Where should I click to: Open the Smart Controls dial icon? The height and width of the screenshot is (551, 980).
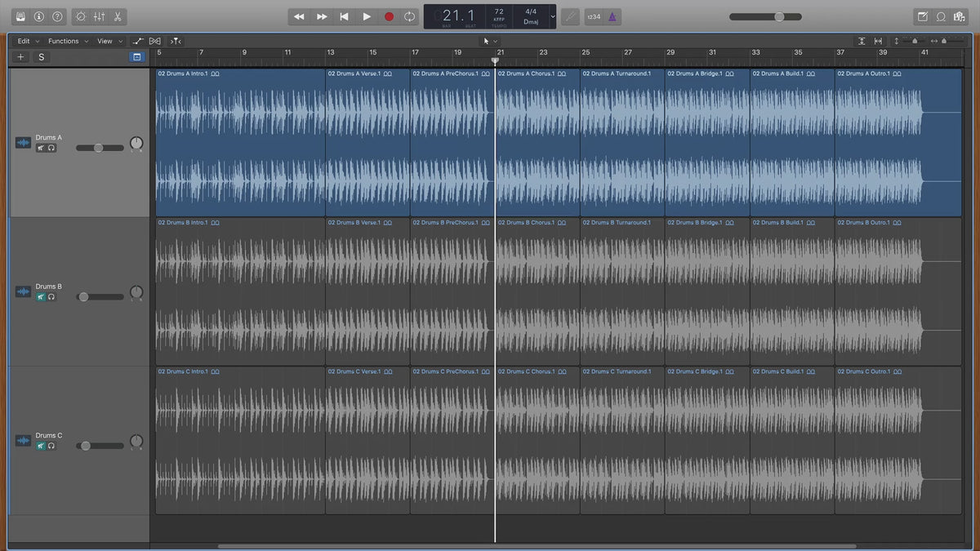pyautogui.click(x=80, y=16)
